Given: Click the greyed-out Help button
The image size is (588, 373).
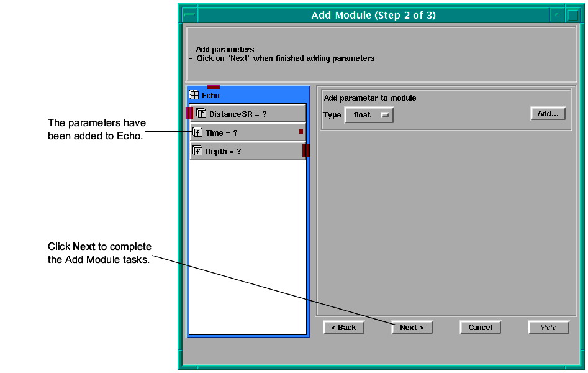Looking at the screenshot, I should [x=548, y=328].
